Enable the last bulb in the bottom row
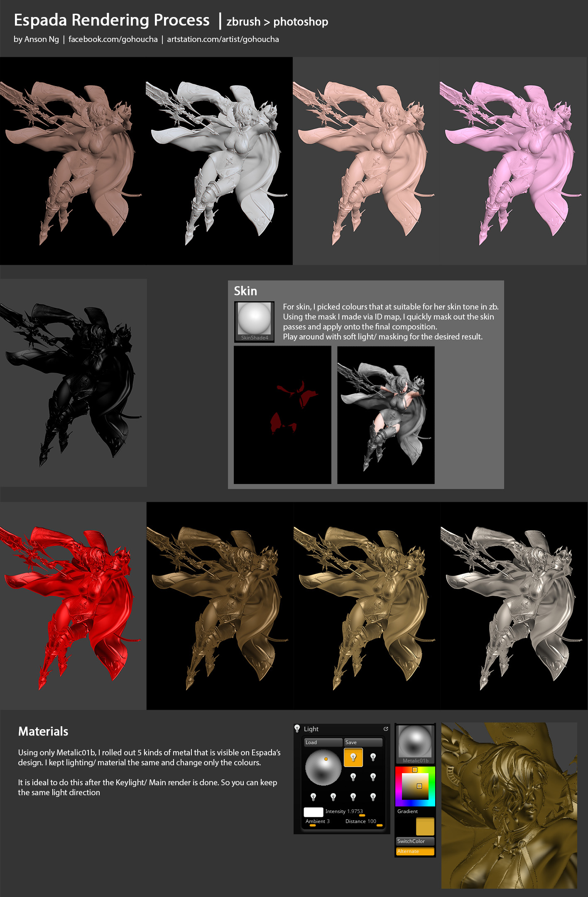This screenshot has height=897, width=588. click(x=373, y=797)
